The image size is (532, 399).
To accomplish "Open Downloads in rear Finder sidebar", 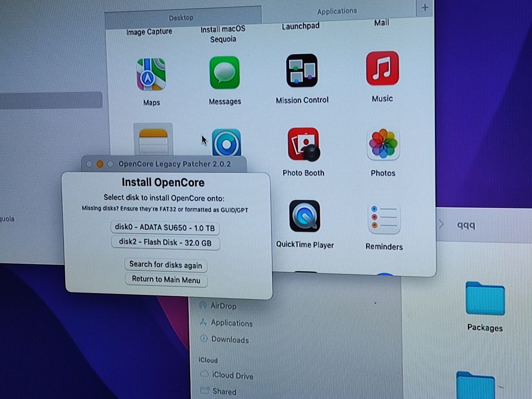I will click(x=224, y=340).
